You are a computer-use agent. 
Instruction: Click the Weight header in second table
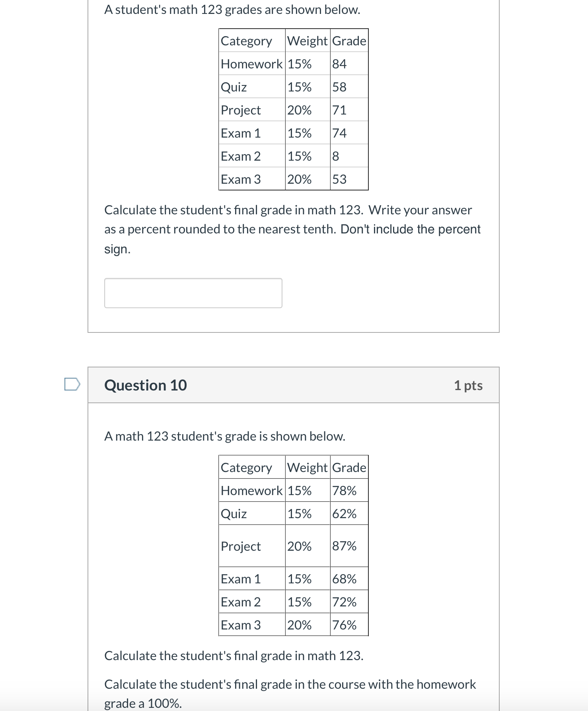click(308, 468)
